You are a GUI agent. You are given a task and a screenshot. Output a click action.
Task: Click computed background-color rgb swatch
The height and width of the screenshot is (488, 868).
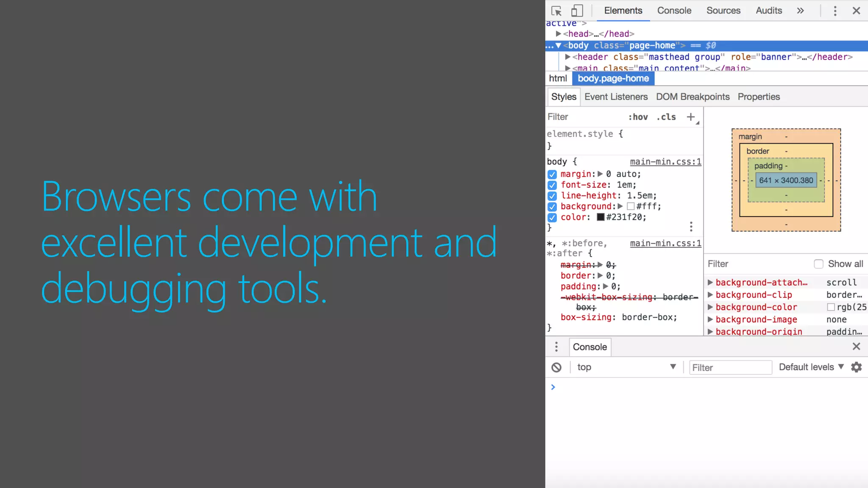(x=831, y=307)
